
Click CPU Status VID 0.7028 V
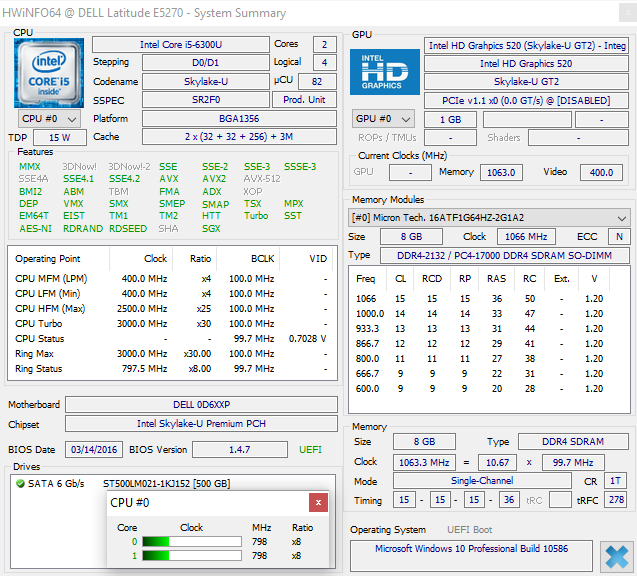tap(308, 339)
